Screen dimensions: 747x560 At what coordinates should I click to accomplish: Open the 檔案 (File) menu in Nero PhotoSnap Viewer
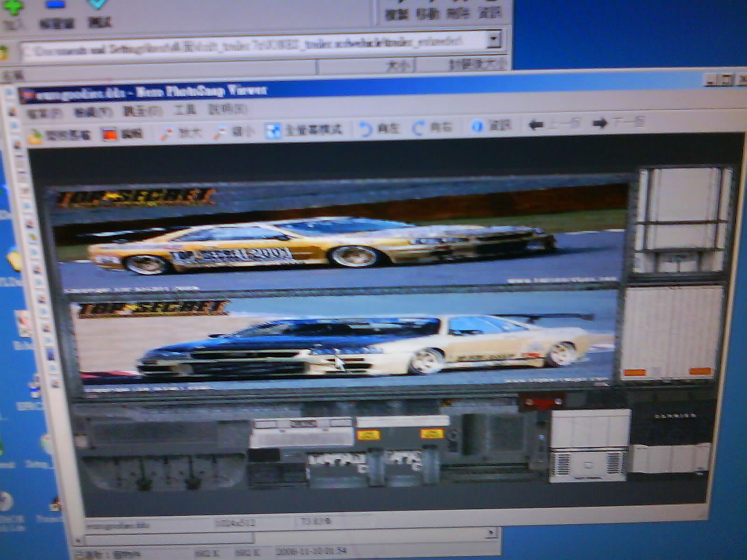[44, 113]
